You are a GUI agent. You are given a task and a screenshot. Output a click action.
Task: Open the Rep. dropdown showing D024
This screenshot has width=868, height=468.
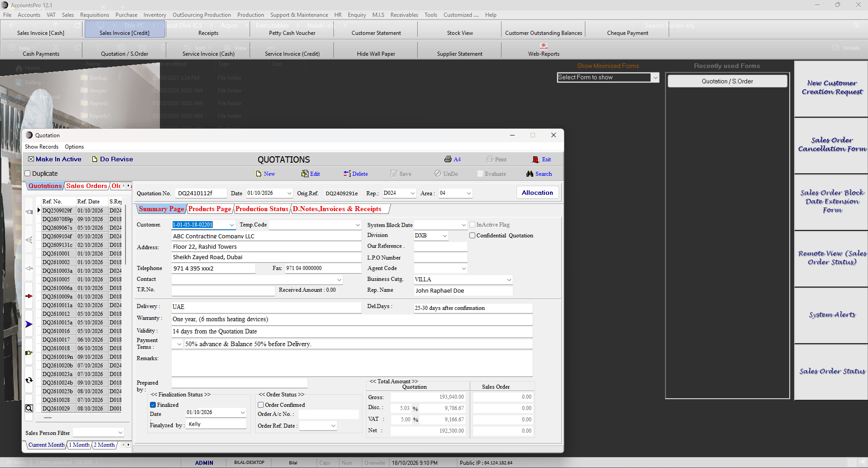point(413,193)
